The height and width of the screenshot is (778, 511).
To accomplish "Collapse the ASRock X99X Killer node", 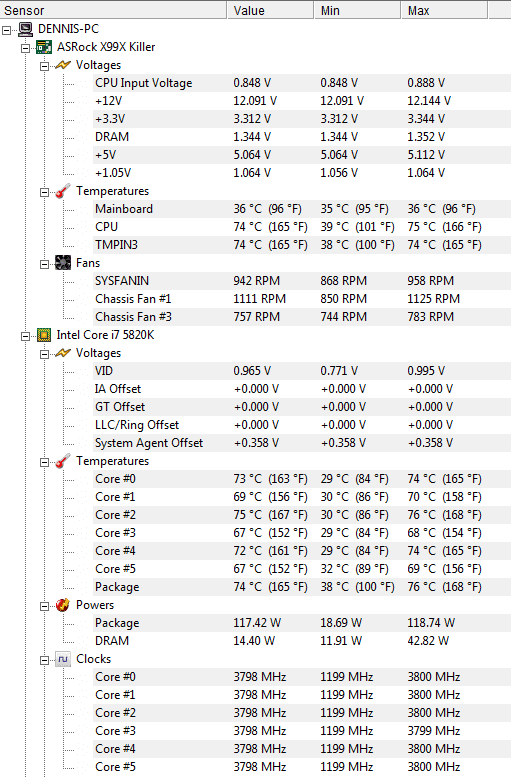I will [x=25, y=48].
